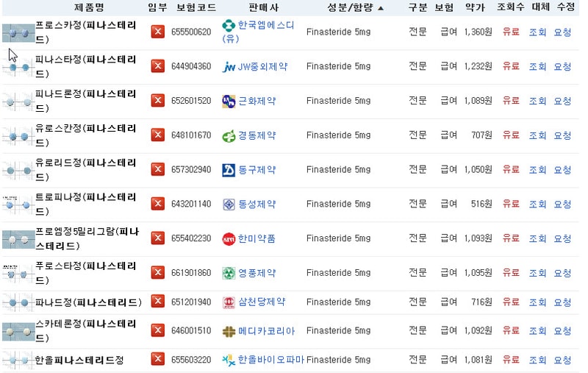Click the 요청 link in 유로스칸정 row

562,135
